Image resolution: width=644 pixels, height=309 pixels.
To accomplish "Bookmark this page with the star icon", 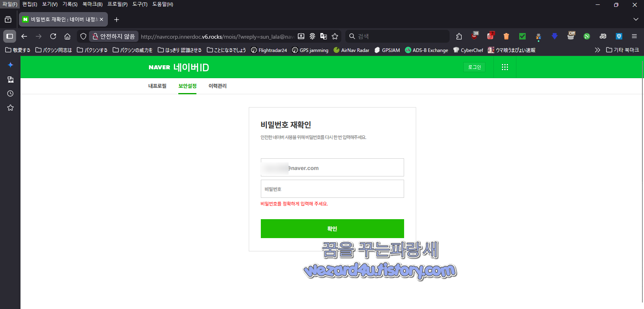I will click(335, 36).
